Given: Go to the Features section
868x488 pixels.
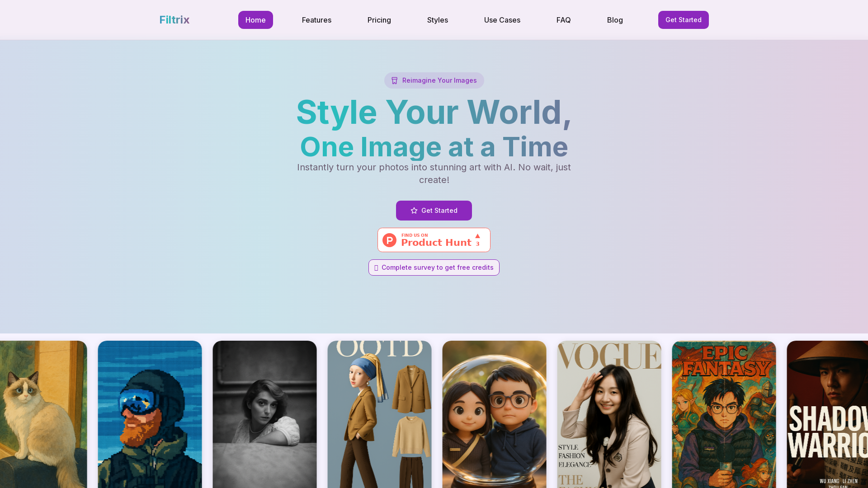Looking at the screenshot, I should (316, 20).
